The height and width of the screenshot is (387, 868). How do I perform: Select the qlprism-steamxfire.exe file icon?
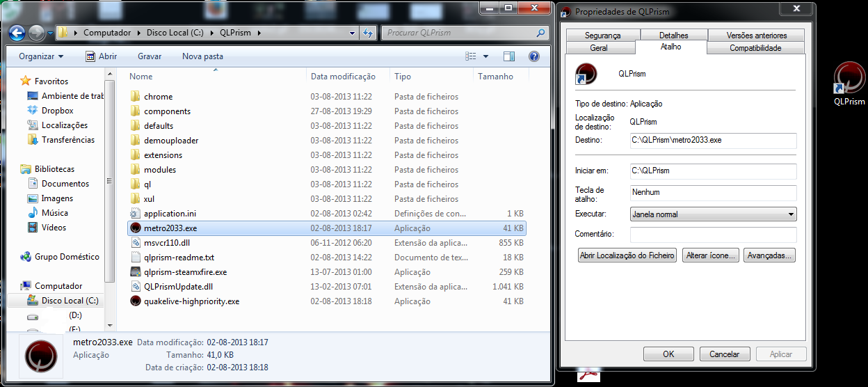point(136,272)
